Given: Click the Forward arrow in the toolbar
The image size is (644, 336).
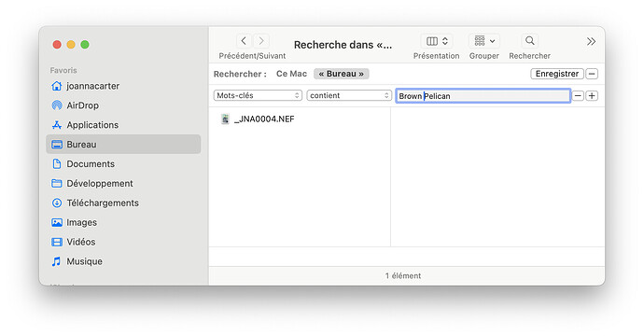Looking at the screenshot, I should coord(261,41).
